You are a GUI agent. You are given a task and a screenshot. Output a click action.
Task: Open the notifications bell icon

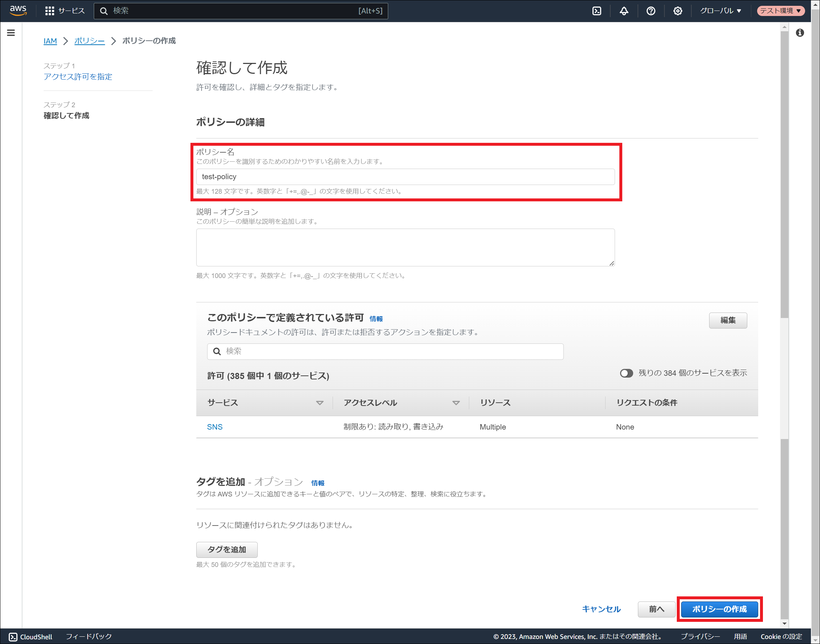point(624,11)
